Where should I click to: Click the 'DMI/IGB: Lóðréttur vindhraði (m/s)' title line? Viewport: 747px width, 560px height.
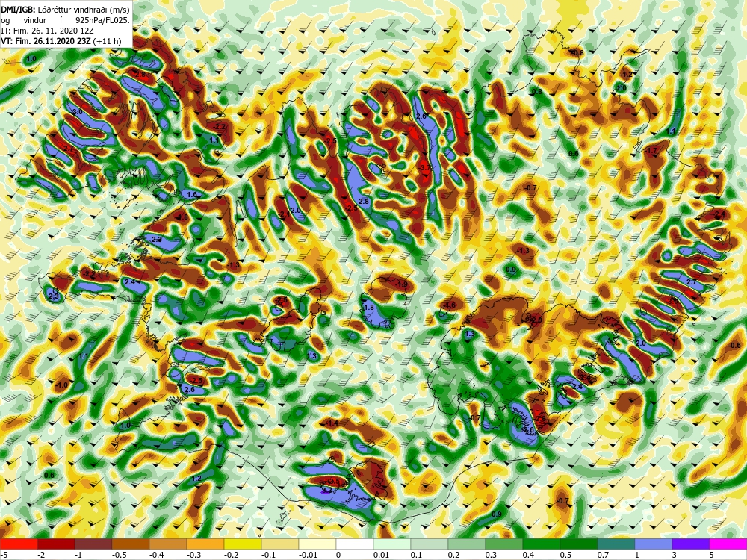pyautogui.click(x=66, y=10)
